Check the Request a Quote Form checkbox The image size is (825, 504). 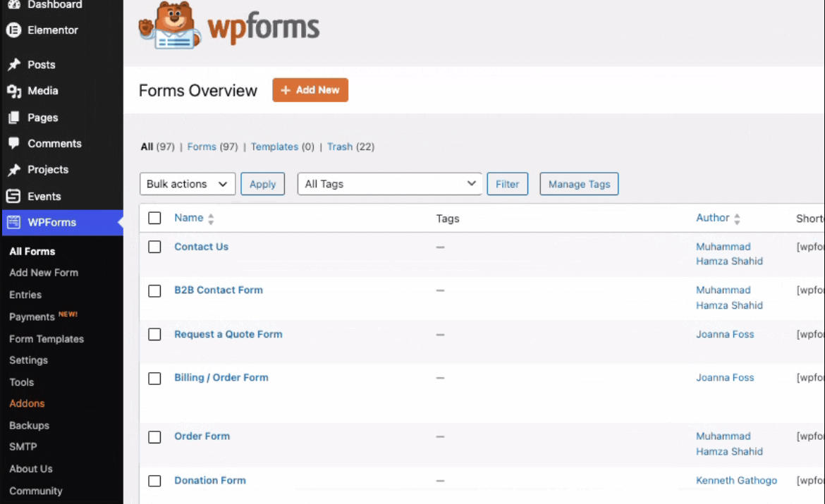coord(154,335)
